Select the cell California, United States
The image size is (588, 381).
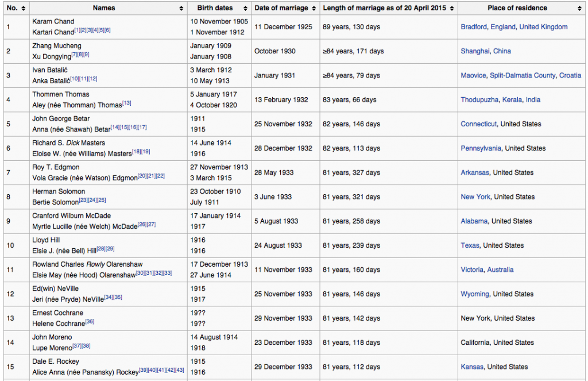(x=497, y=342)
